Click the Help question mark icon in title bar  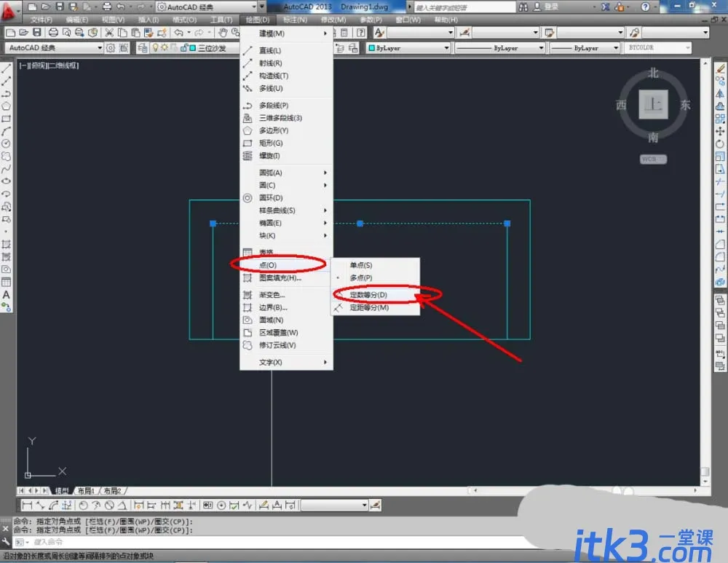645,7
